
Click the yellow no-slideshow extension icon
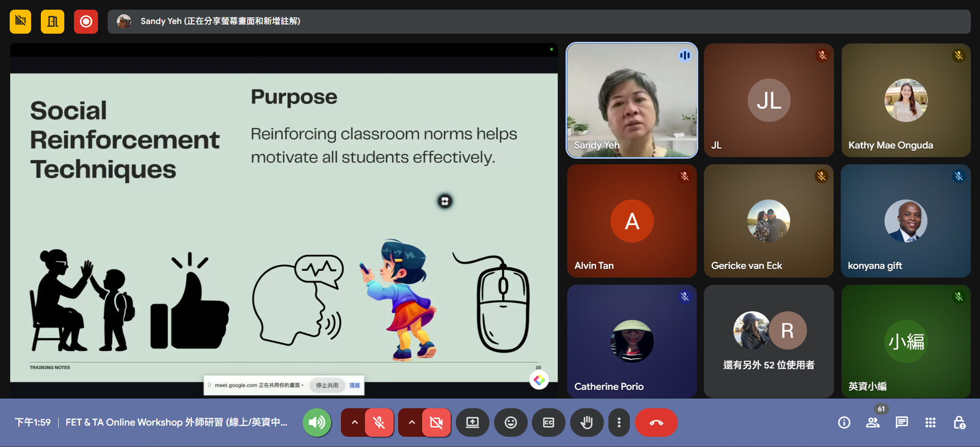(20, 21)
